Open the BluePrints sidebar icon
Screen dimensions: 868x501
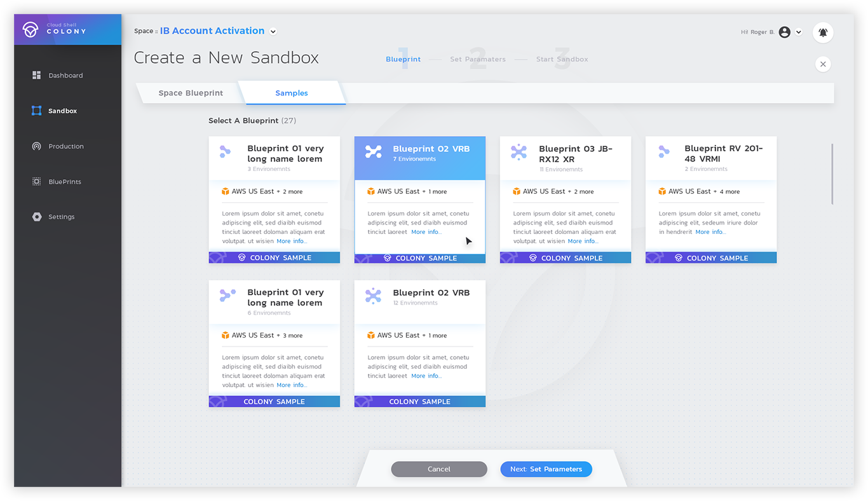point(37,182)
